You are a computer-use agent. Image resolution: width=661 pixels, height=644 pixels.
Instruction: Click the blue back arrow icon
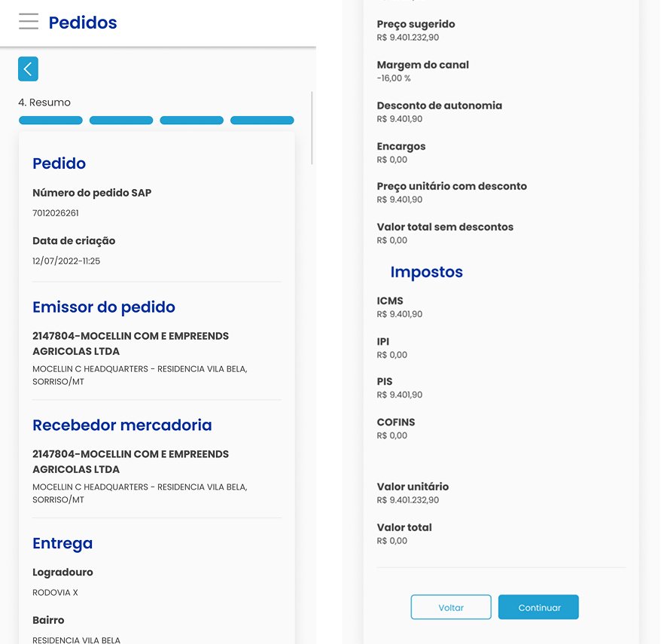point(29,69)
